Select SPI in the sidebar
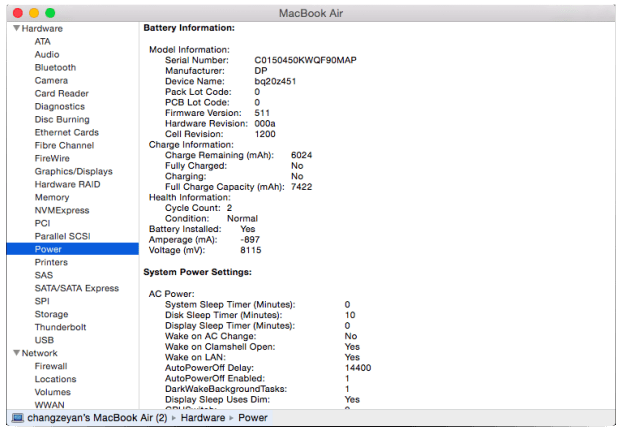Viewport: 622px width, 433px height. pos(42,301)
